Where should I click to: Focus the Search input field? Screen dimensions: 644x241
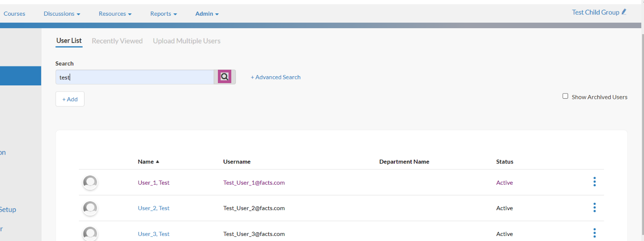134,77
